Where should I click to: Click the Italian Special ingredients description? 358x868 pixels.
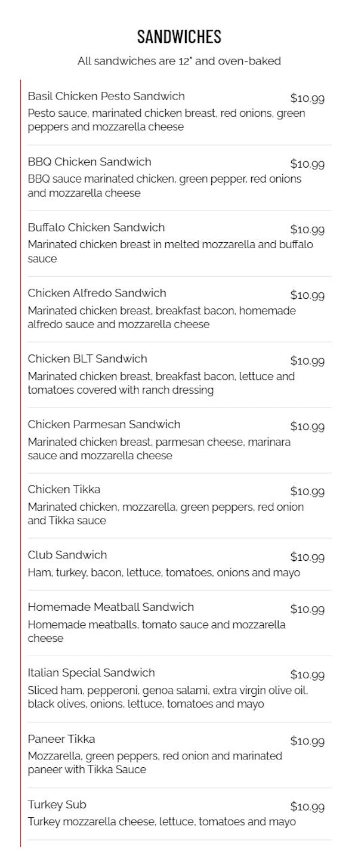(168, 697)
